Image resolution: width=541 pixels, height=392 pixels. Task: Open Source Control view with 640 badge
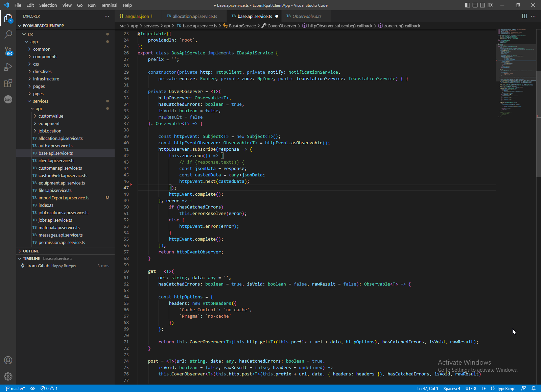pos(8,51)
